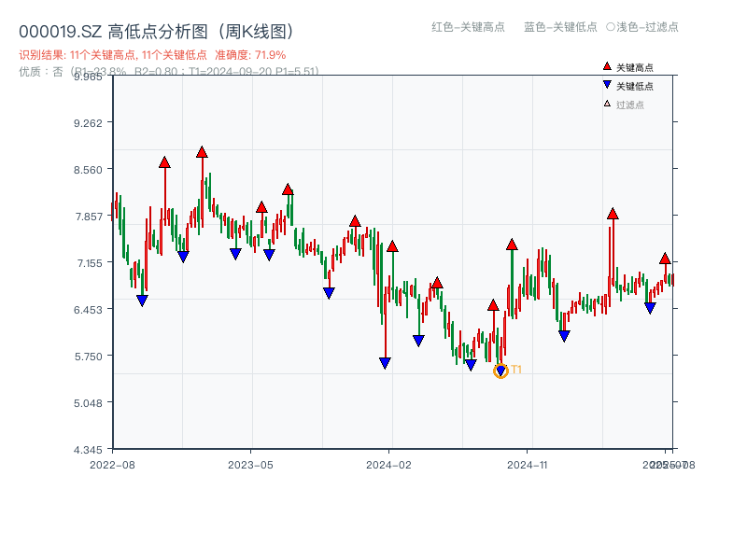Expand the 浅色-过滤点 circle indicator in the header
The height and width of the screenshot is (560, 747).
608,28
